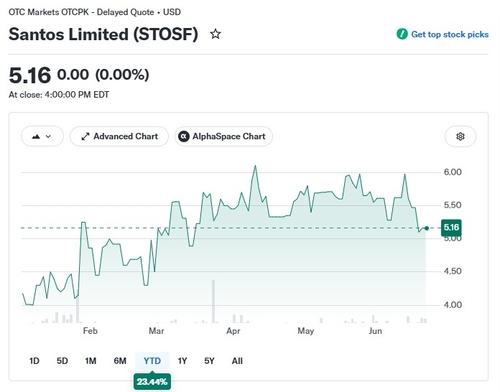This screenshot has width=500, height=392.
Task: Click the May label on the time axis
Action: 306,331
